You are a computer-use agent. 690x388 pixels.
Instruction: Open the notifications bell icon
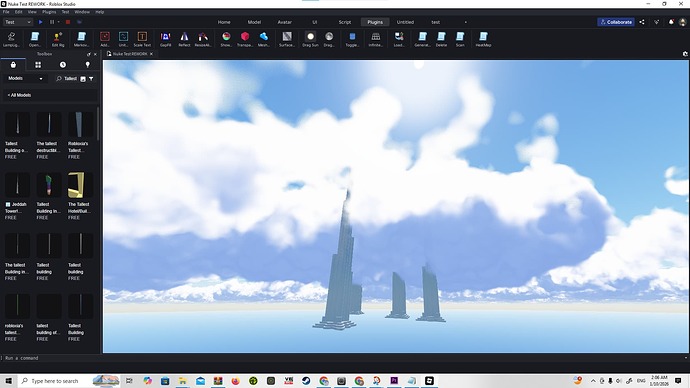[671, 22]
